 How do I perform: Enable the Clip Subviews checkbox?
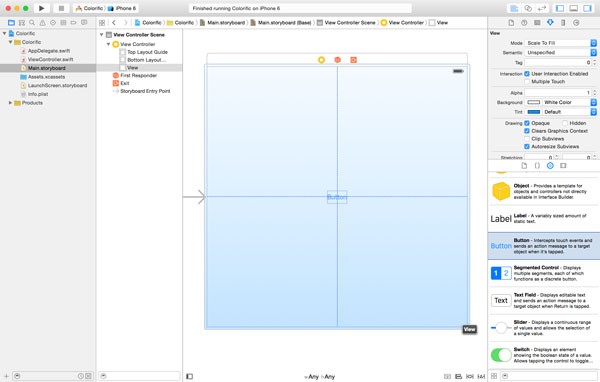click(527, 139)
